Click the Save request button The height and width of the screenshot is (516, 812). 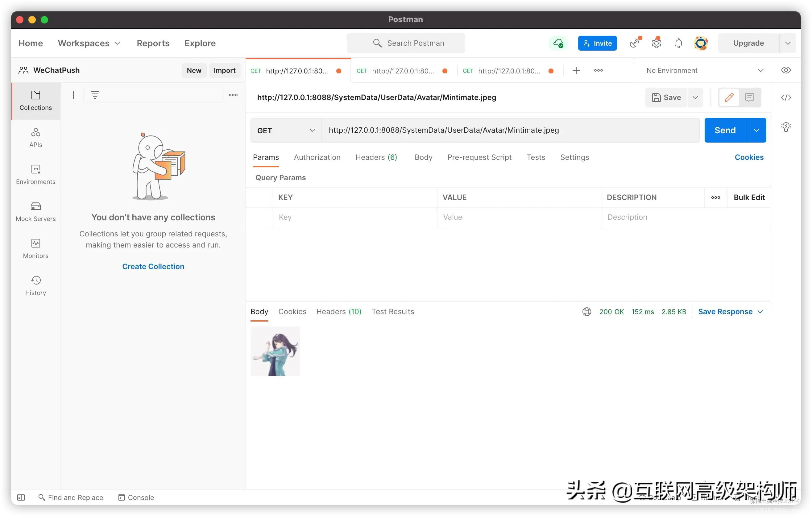coord(666,98)
